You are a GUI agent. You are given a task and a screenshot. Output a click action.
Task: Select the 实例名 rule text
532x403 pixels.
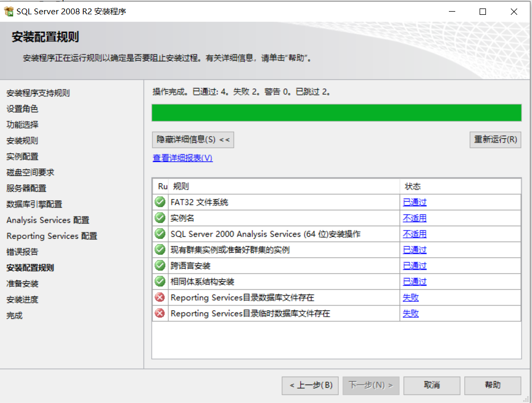pos(182,218)
